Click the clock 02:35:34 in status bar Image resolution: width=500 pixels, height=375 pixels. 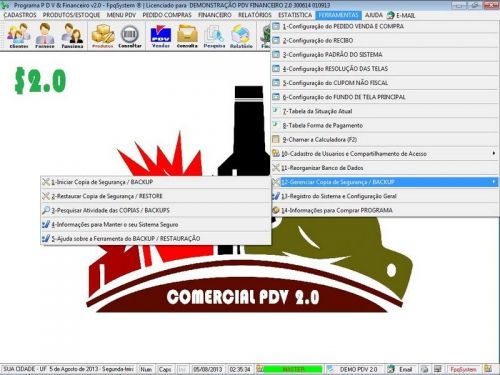[240, 369]
